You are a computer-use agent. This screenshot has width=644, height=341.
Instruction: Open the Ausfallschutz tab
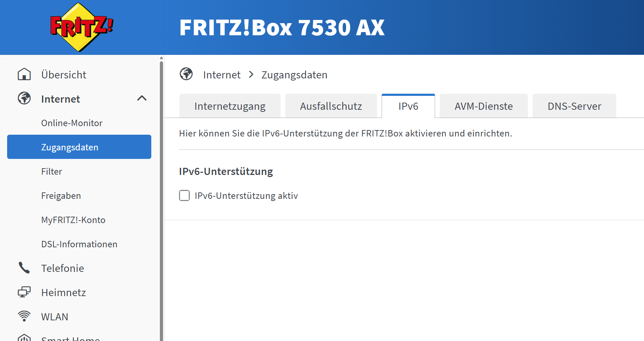[331, 106]
